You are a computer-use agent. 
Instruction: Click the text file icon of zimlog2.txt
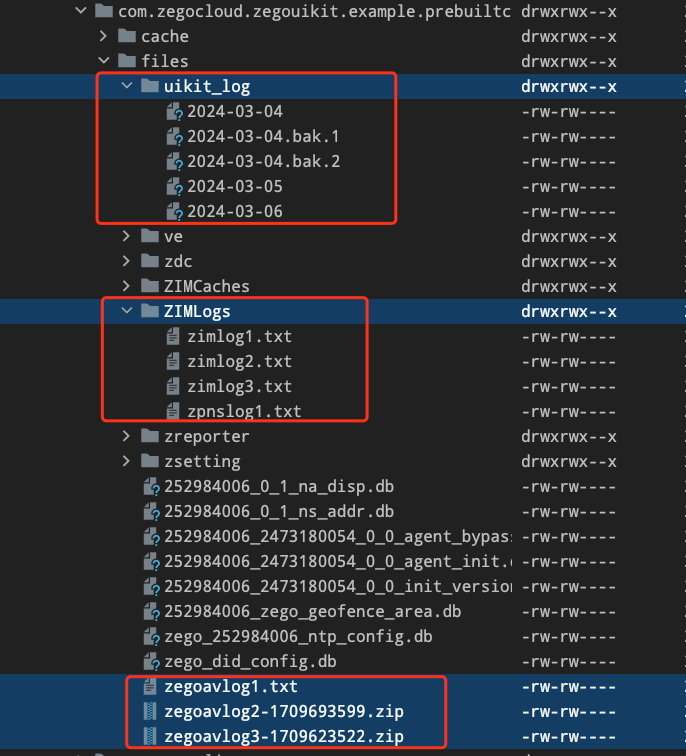point(173,361)
